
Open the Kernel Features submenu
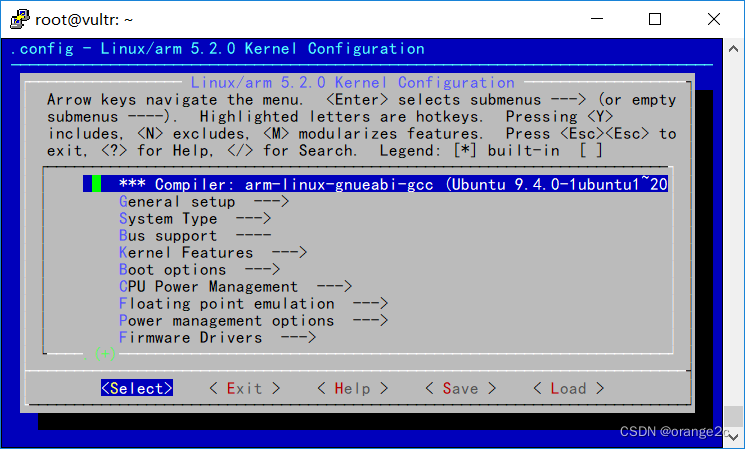tap(213, 252)
